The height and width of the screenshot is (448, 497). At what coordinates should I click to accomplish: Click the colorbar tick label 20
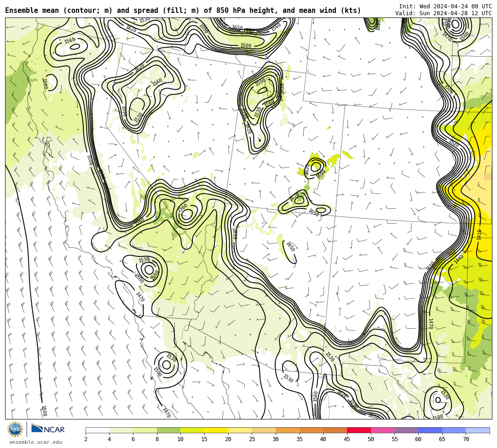pyautogui.click(x=228, y=439)
